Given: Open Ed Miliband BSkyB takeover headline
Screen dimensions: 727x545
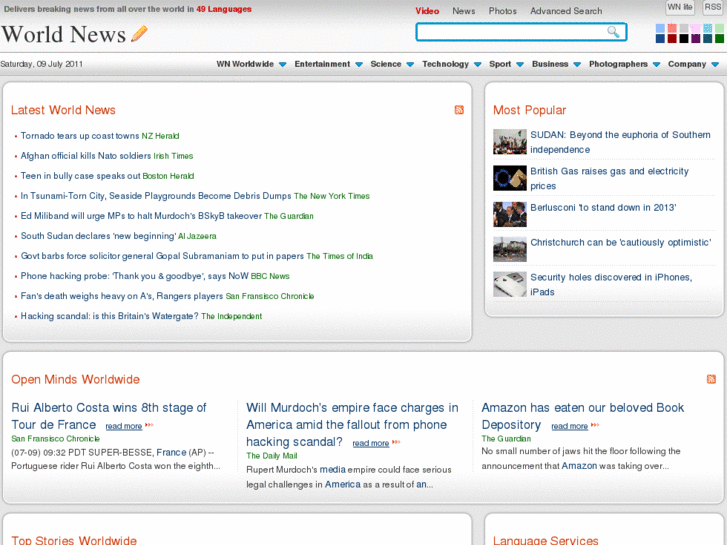Looking at the screenshot, I should (x=141, y=216).
